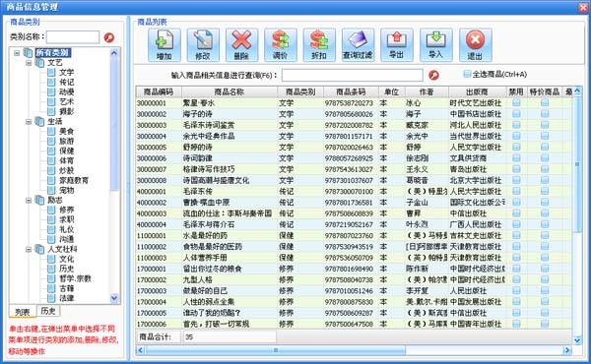
Task: Open the 查询过滤 query filter tool
Action: [359, 45]
